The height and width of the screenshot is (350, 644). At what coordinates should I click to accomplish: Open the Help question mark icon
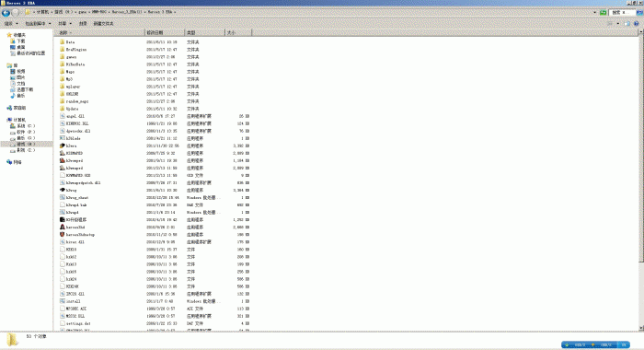coord(637,23)
